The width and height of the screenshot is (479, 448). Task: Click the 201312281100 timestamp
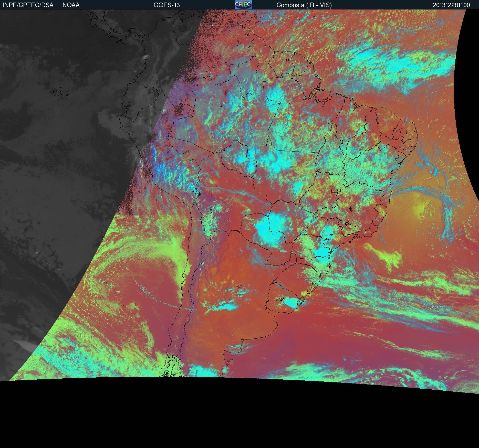(x=451, y=5)
